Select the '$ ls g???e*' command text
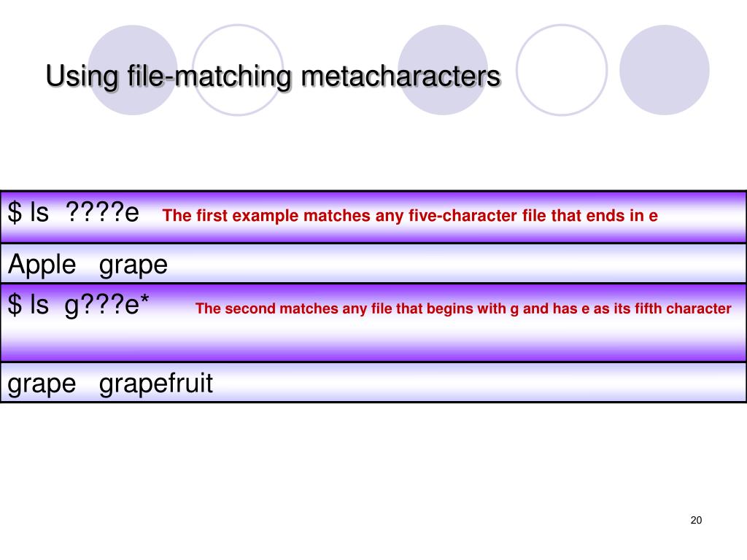Image resolution: width=747 pixels, height=560 pixels. pyautogui.click(x=79, y=305)
